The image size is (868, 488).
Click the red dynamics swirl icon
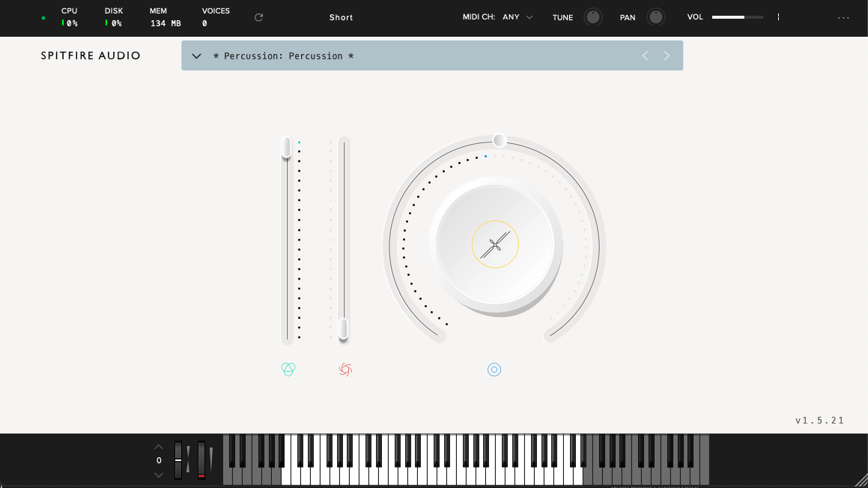(345, 369)
